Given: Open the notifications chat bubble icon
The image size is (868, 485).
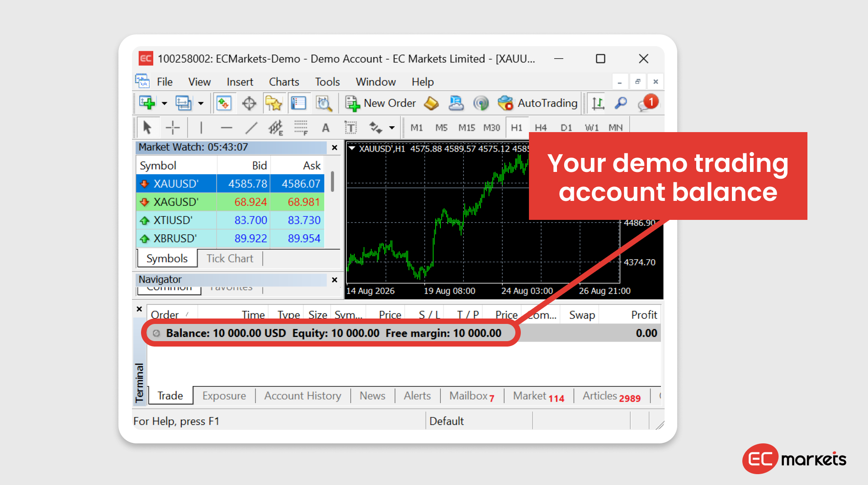Looking at the screenshot, I should point(648,103).
